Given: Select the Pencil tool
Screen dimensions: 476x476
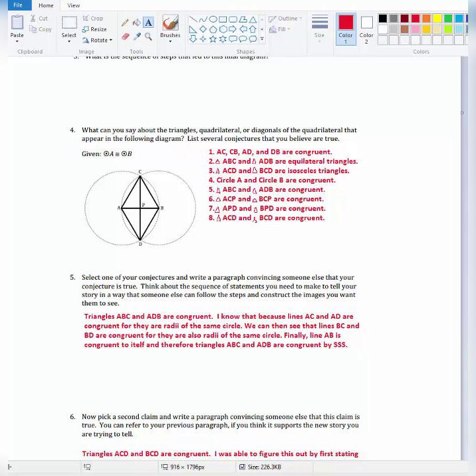Looking at the screenshot, I should [125, 22].
